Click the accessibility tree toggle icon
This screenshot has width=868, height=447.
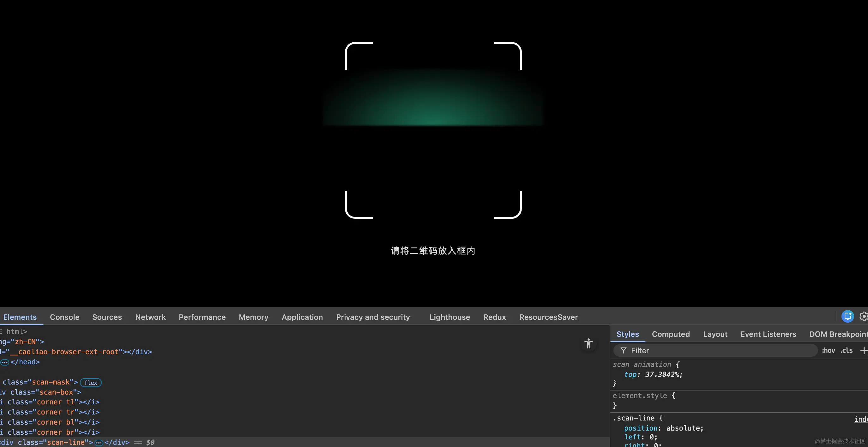pos(588,343)
